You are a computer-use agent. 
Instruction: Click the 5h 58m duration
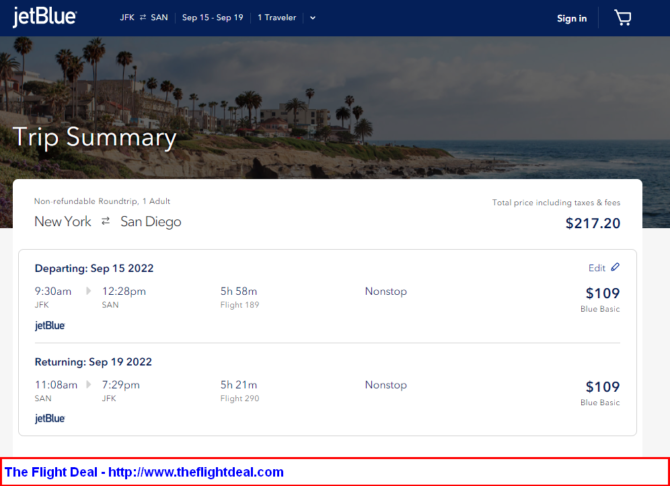(x=238, y=291)
